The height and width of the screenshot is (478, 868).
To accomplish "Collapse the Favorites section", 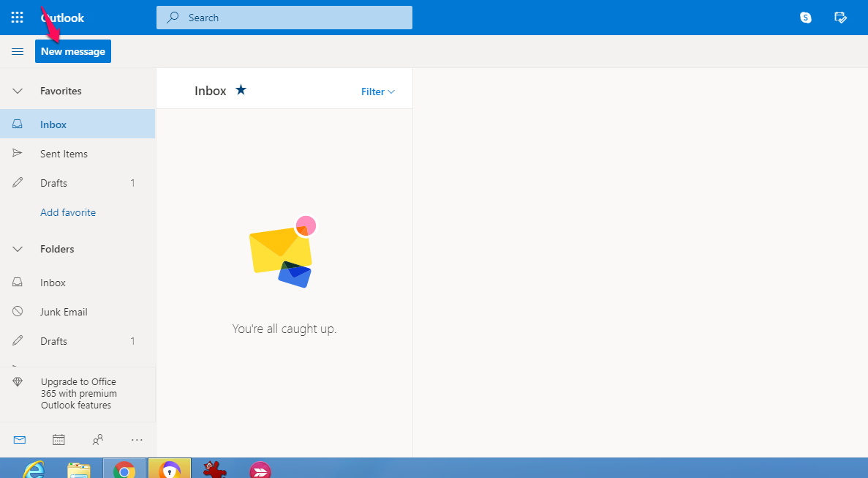I will [x=17, y=91].
